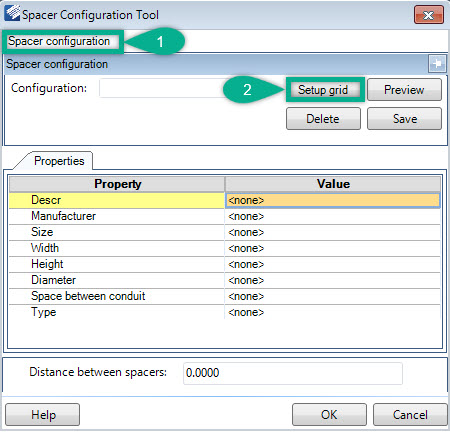Select the Diameter value cell
The image size is (450, 432).
coord(332,280)
